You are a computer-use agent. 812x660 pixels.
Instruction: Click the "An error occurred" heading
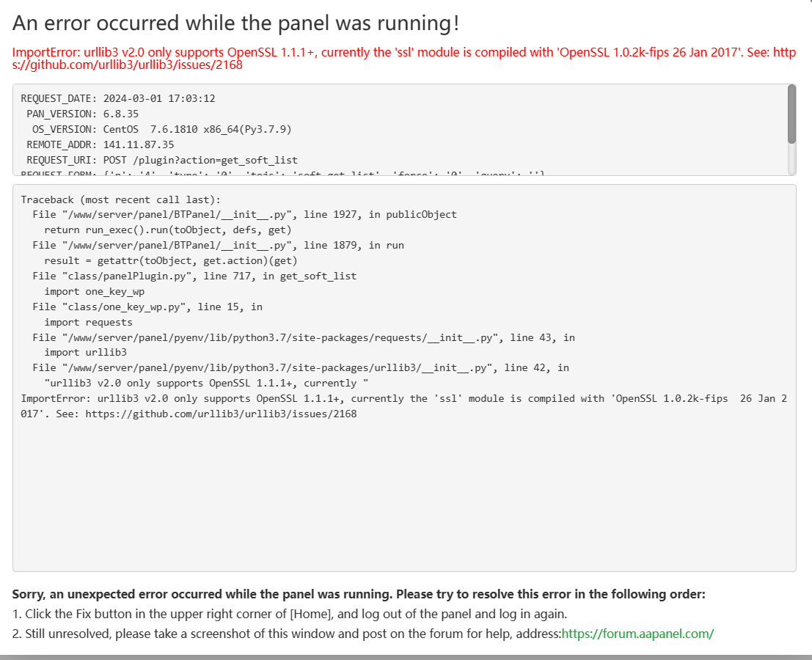coord(236,23)
